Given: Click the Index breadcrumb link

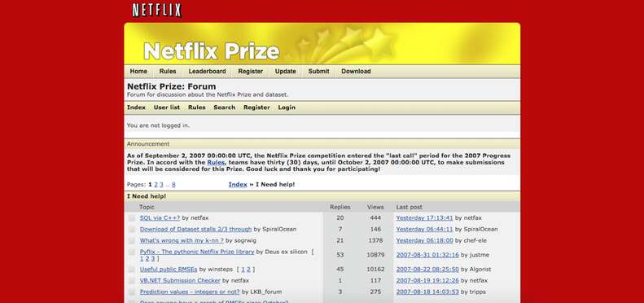Looking at the screenshot, I should [238, 185].
